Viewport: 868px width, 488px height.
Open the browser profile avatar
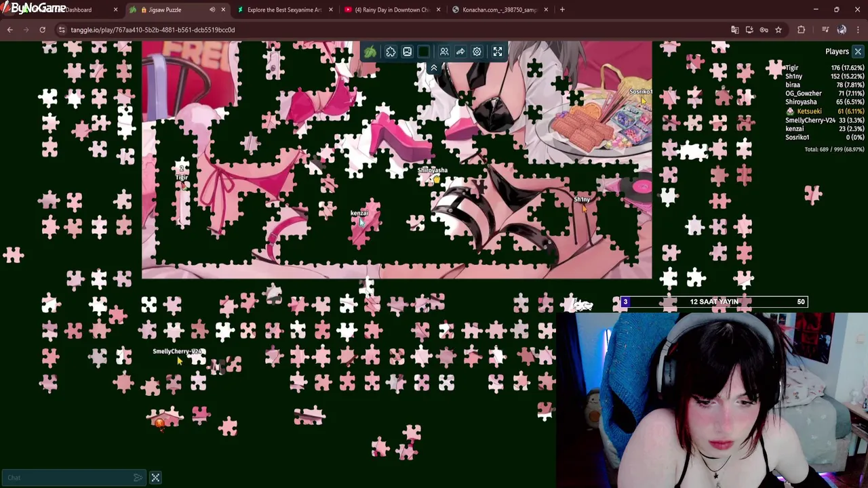pos(842,30)
